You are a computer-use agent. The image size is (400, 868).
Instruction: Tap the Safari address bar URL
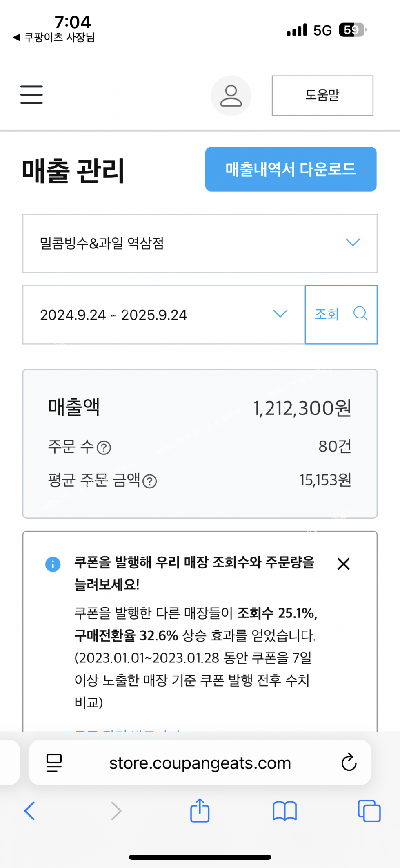[x=200, y=763]
